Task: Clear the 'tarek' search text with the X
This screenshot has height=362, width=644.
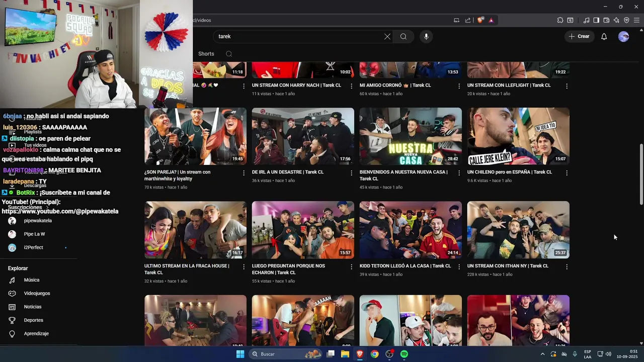Action: click(387, 36)
